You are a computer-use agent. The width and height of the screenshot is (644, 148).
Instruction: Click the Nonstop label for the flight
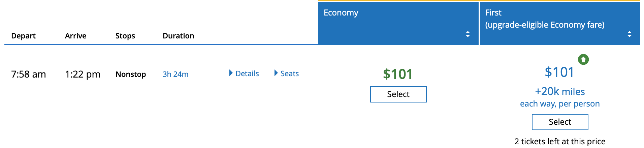[131, 74]
